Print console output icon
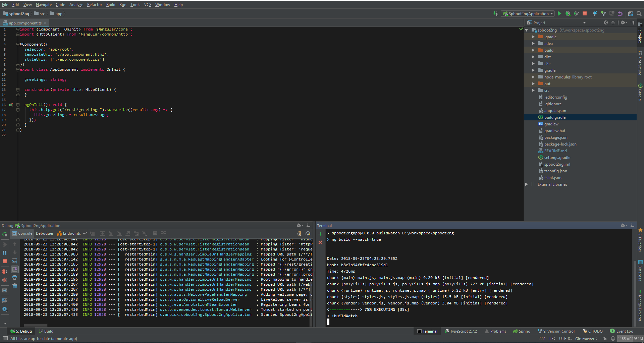 point(15,278)
